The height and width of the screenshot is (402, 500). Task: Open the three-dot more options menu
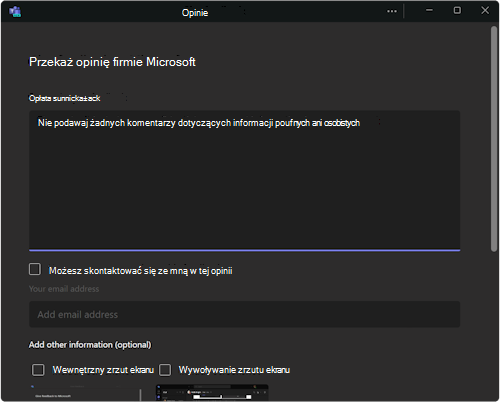point(392,11)
